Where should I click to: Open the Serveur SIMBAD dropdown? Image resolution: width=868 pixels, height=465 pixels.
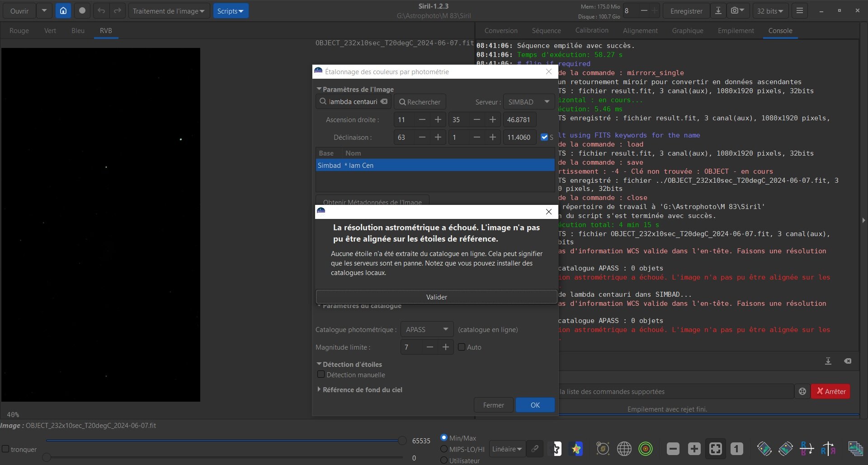coord(528,102)
